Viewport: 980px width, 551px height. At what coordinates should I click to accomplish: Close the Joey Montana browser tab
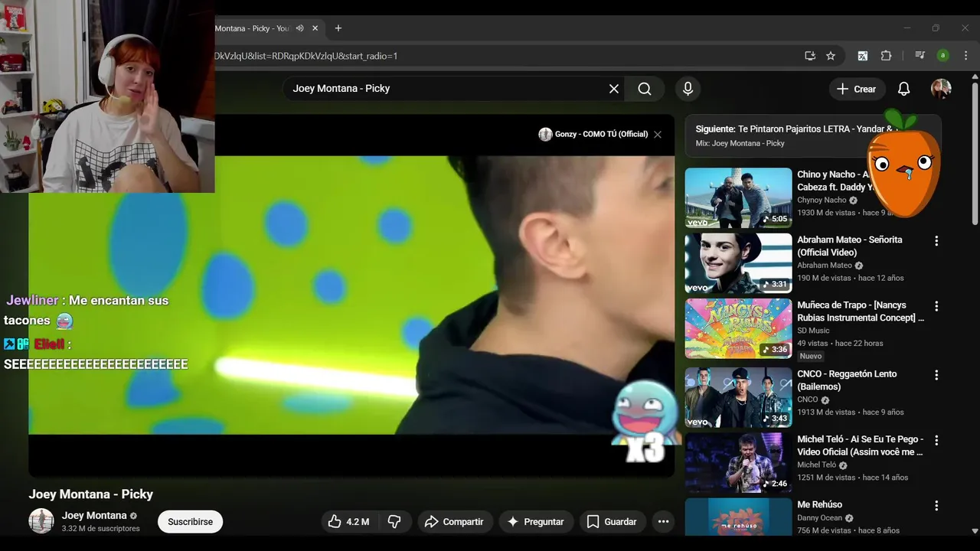[315, 28]
